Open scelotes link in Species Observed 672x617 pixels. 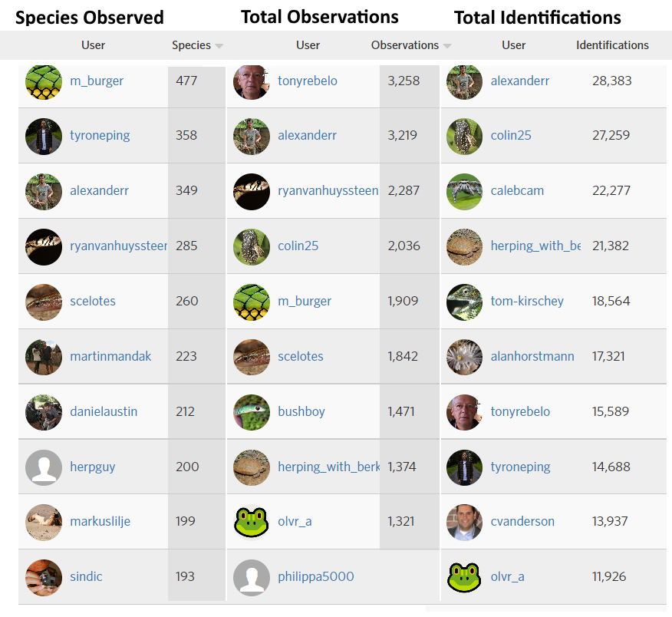pos(93,301)
